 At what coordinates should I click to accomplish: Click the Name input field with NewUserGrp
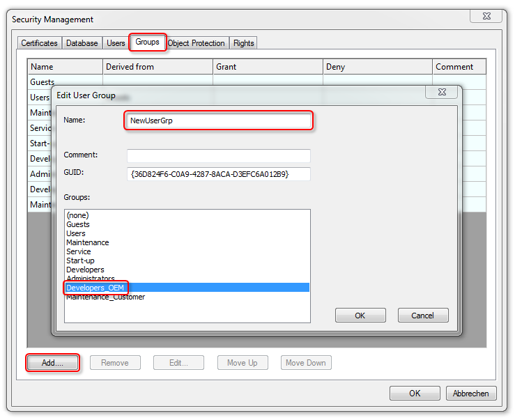point(218,120)
